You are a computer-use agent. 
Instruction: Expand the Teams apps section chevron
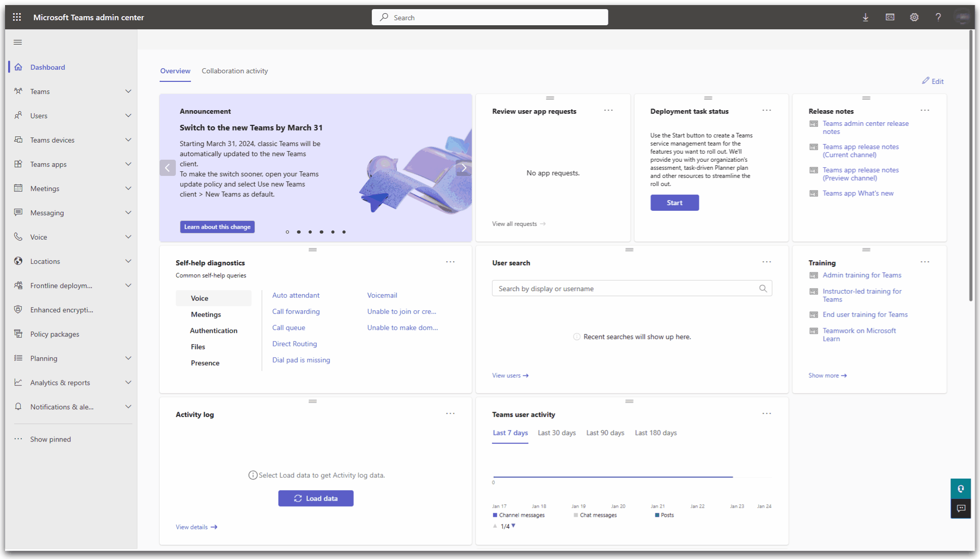pos(128,164)
